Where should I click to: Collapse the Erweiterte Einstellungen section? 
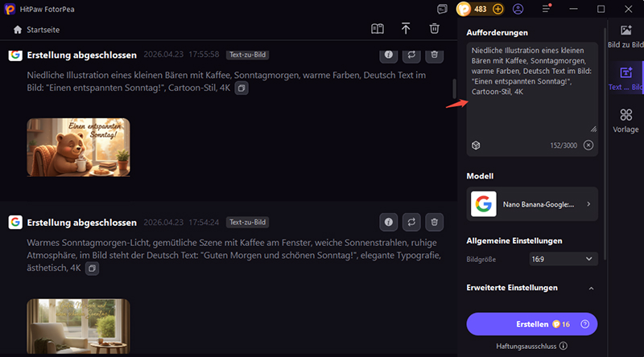pos(592,288)
